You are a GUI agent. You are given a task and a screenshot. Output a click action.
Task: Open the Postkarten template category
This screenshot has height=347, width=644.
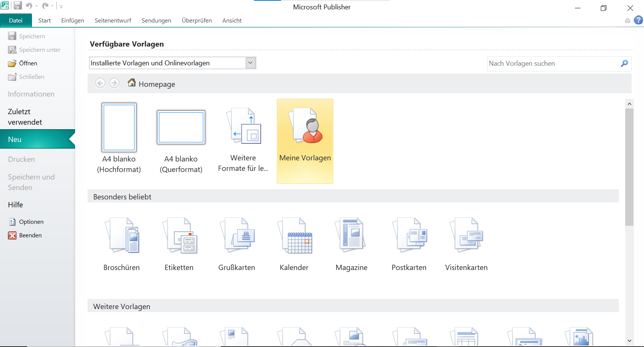(x=409, y=244)
